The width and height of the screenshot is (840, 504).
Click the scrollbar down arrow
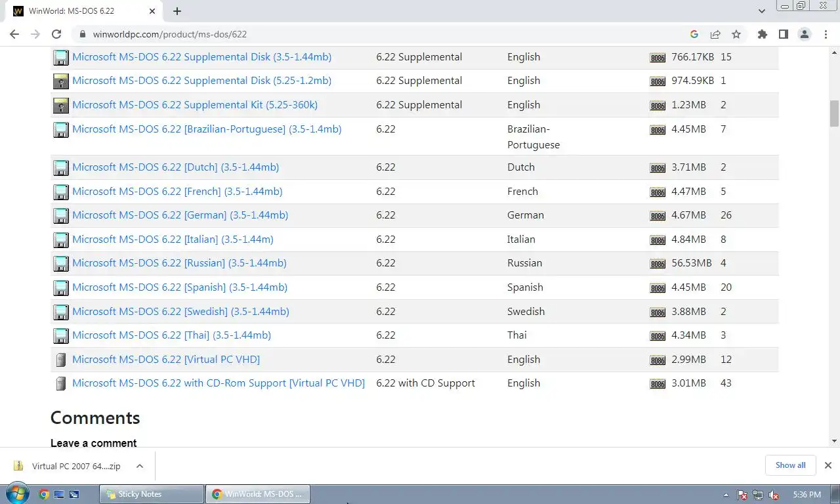click(x=834, y=441)
